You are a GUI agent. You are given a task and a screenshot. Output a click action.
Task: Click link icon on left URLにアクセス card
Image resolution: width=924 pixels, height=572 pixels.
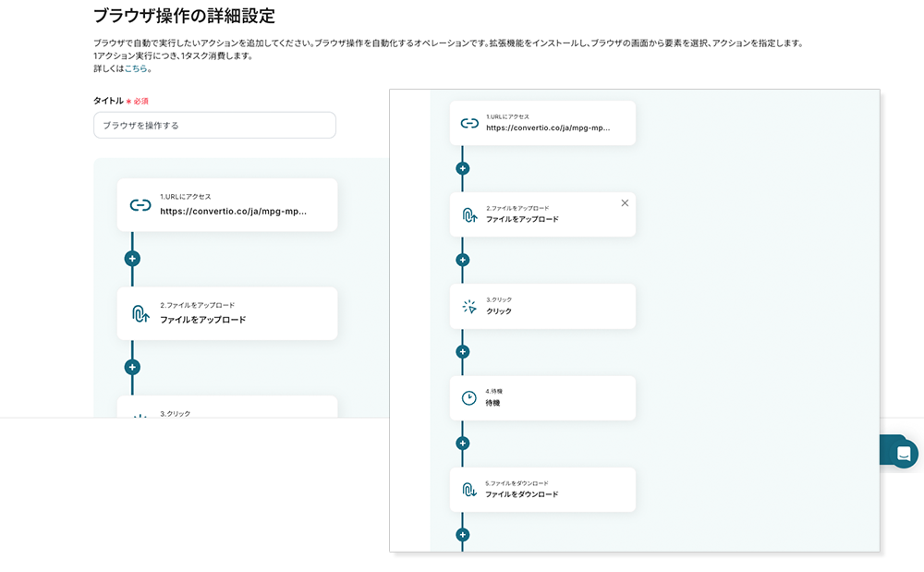pyautogui.click(x=140, y=205)
